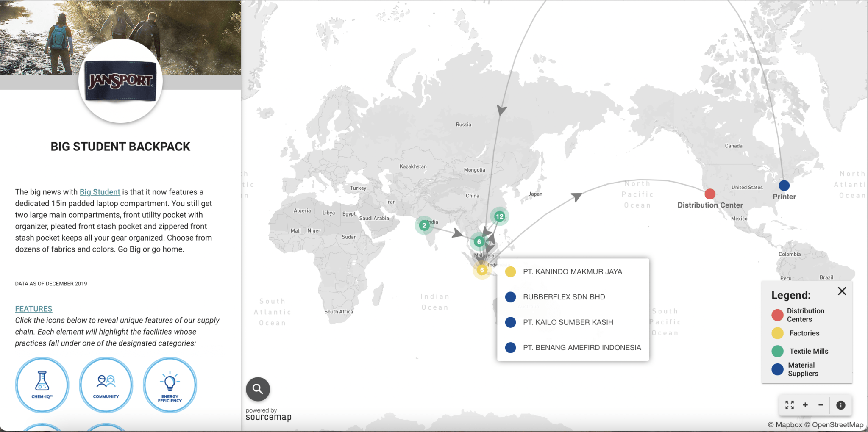Screen dimensions: 868x432
Task: Click the green cluster marker numbered 2
Action: 424,225
